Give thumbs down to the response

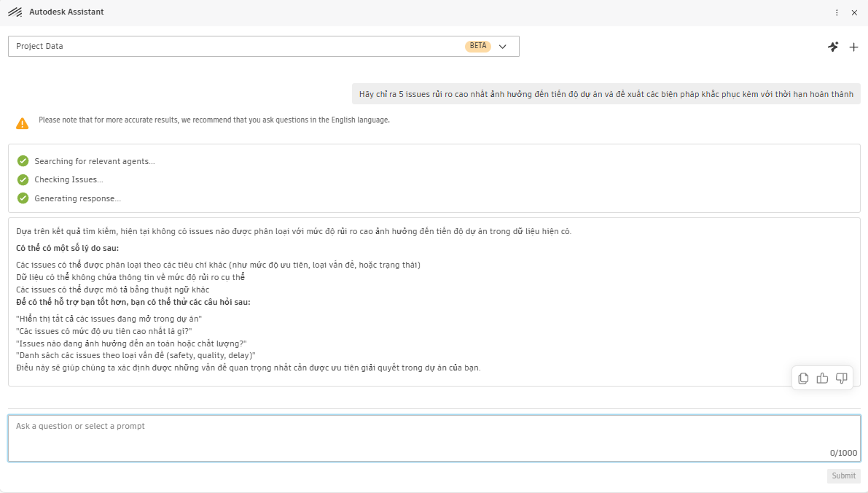coord(842,379)
